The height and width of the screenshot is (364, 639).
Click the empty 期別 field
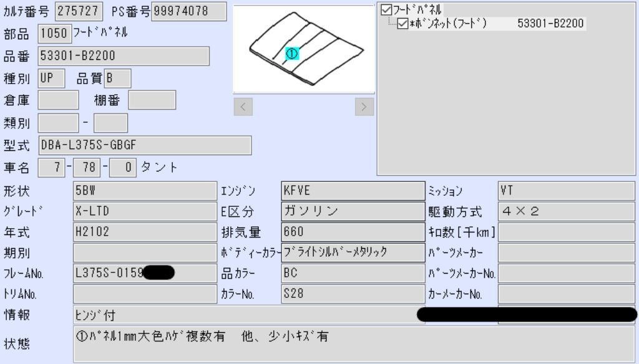145,253
